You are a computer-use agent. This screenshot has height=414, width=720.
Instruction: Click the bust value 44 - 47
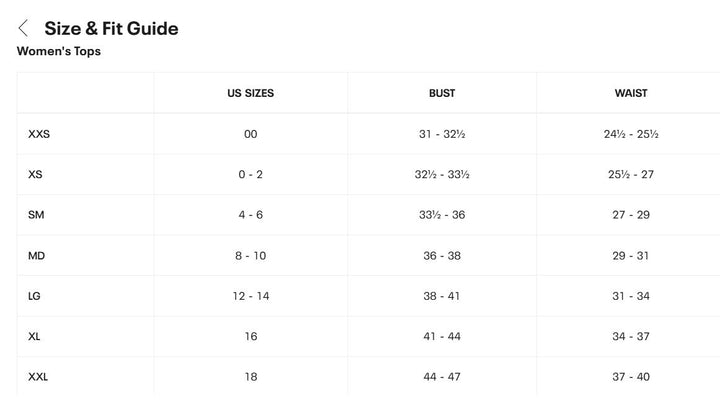click(442, 377)
